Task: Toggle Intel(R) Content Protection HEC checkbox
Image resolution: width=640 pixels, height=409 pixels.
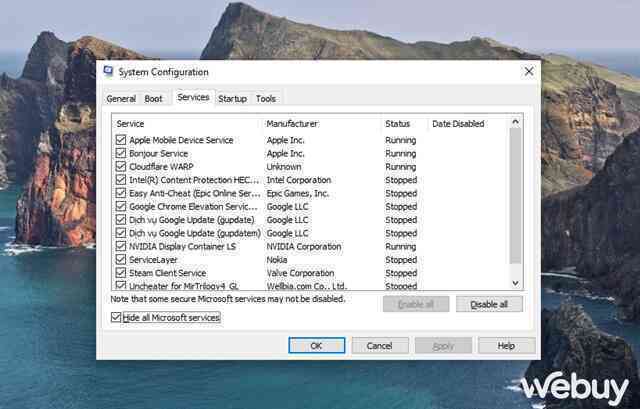Action: pyautogui.click(x=121, y=180)
